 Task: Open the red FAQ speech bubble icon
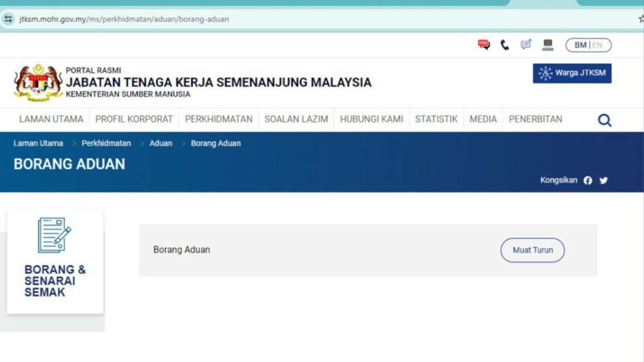[x=483, y=45]
